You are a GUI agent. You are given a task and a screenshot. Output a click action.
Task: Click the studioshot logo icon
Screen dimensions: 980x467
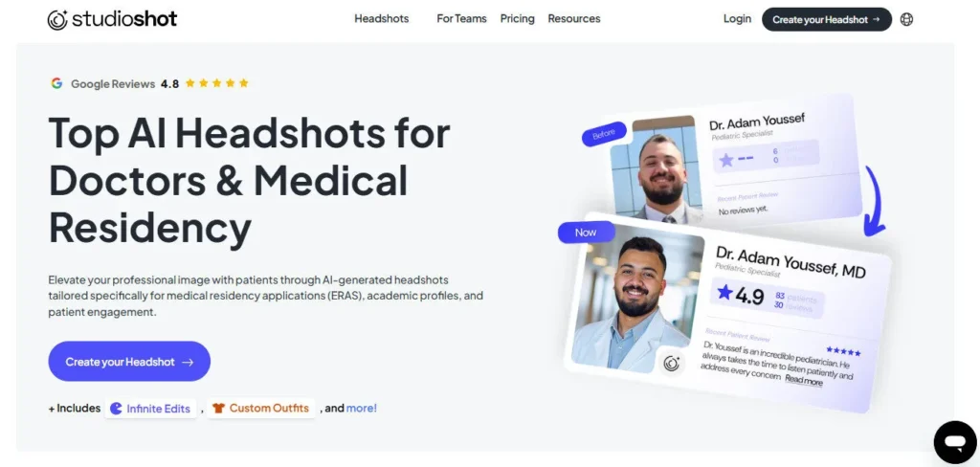[x=57, y=19]
